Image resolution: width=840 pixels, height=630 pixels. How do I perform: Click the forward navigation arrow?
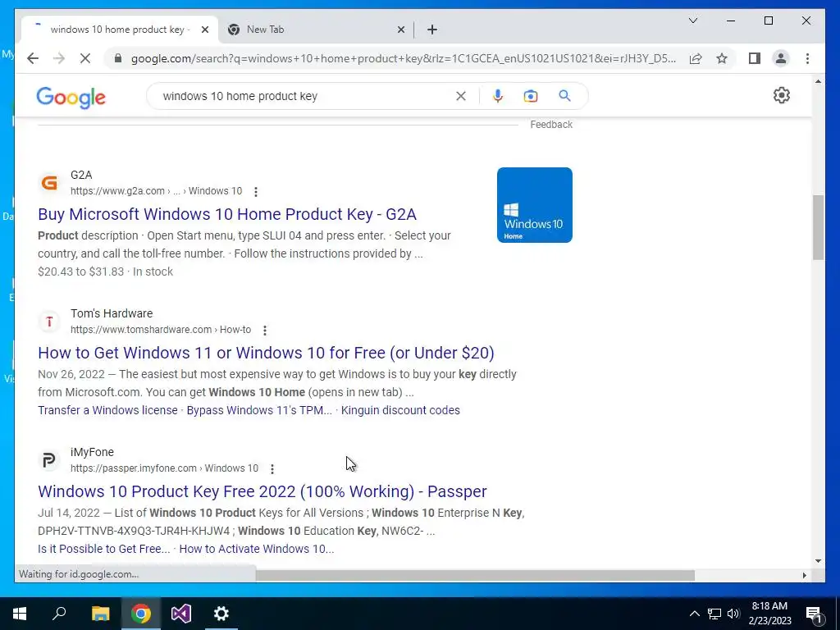pos(59,58)
